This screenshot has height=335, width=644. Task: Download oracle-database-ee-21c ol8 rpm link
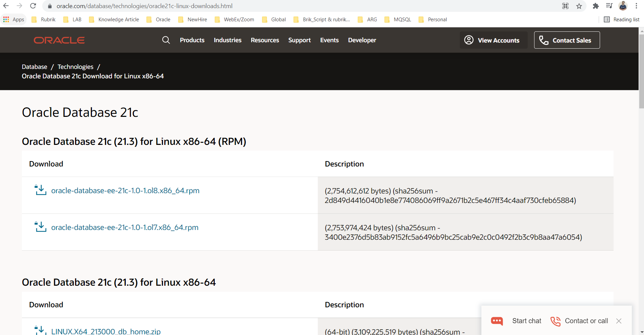point(125,190)
